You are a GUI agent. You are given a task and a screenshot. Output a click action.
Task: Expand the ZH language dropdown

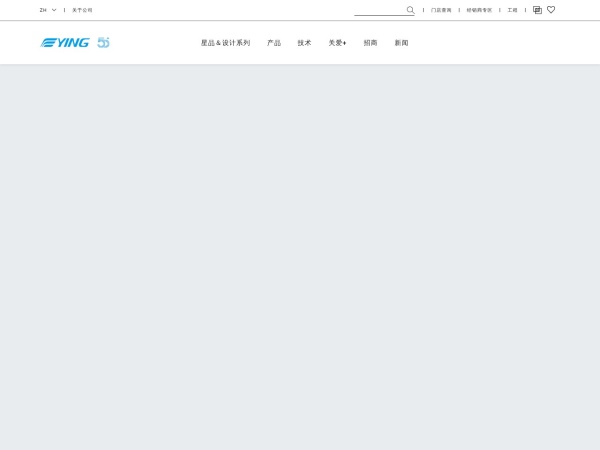pyautogui.click(x=48, y=10)
